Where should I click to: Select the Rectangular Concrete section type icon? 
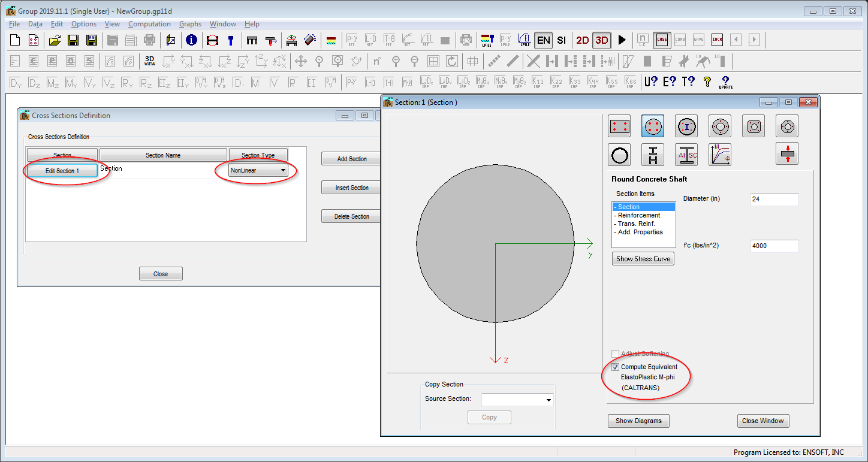pos(619,126)
